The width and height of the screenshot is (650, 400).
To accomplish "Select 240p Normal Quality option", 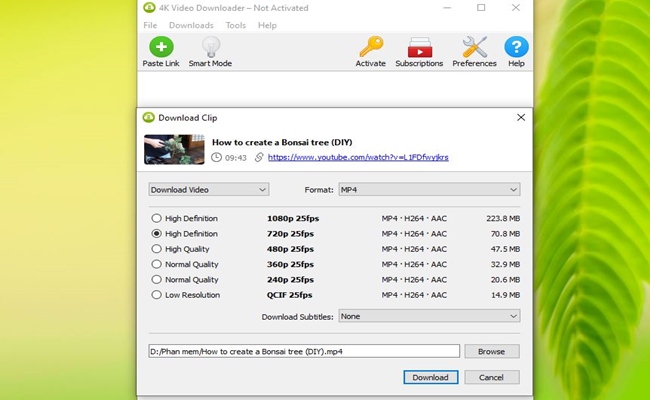I will 156,279.
